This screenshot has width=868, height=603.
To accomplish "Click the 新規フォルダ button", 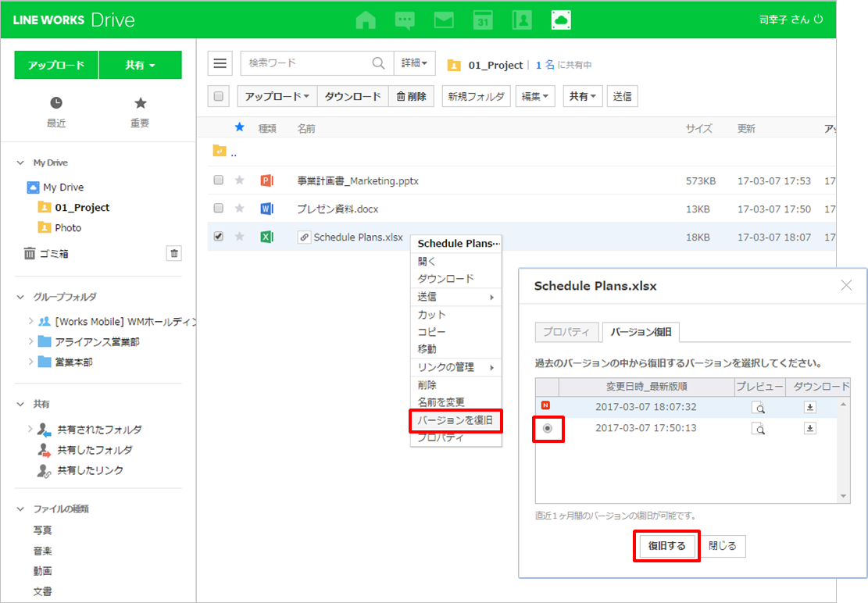I will 476,96.
